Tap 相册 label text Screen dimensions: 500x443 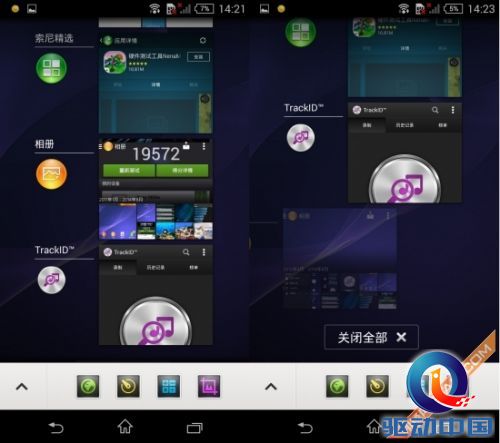click(x=44, y=144)
